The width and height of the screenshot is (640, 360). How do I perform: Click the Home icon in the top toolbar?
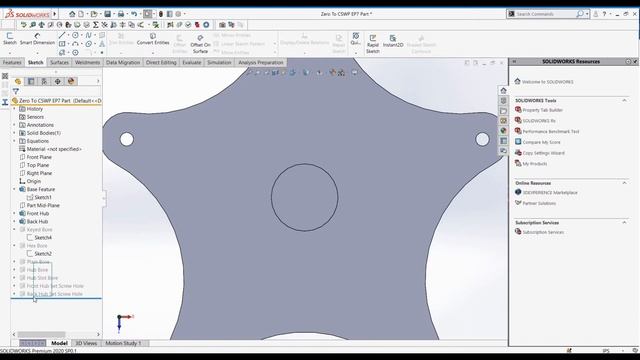click(x=72, y=14)
